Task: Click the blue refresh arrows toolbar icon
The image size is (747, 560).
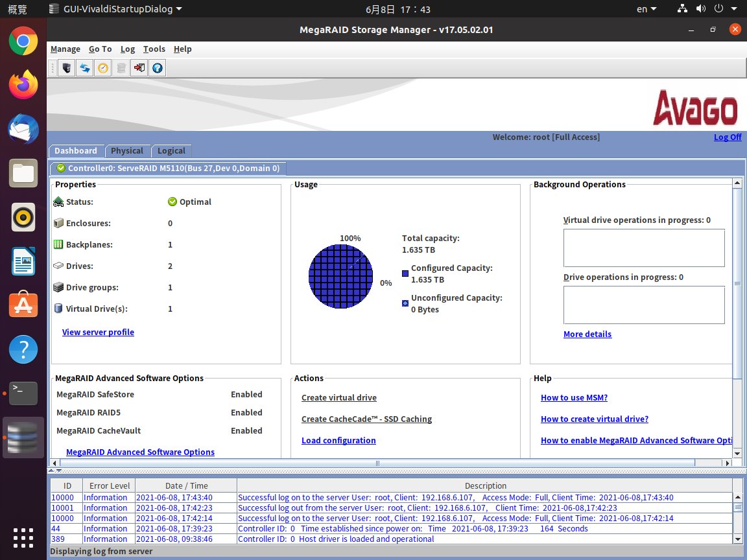Action: (84, 68)
